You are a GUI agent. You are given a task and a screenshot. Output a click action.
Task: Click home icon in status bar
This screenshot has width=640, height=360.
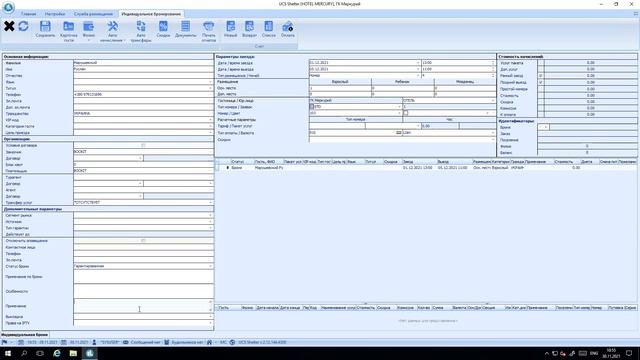coord(209,342)
